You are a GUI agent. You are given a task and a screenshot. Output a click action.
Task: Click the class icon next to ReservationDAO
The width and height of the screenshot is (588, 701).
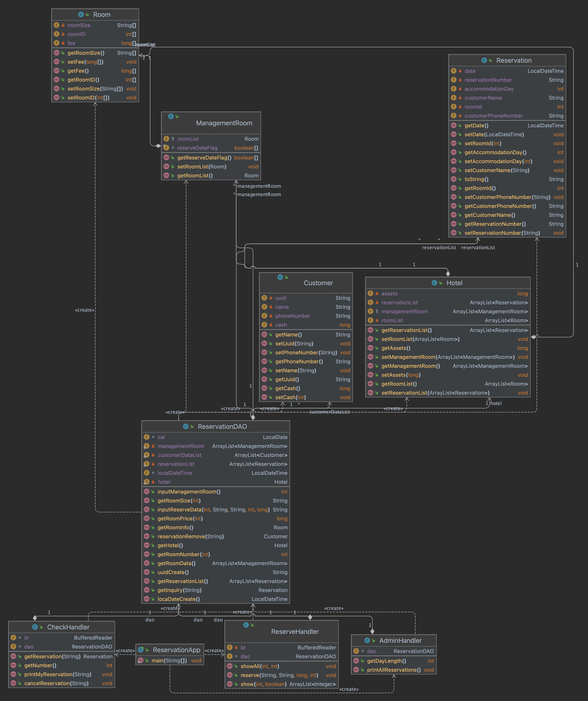[186, 426]
